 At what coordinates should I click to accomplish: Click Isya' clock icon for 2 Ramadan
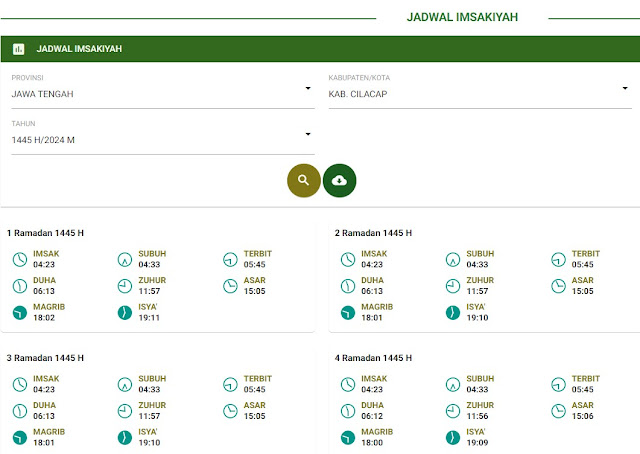453,313
